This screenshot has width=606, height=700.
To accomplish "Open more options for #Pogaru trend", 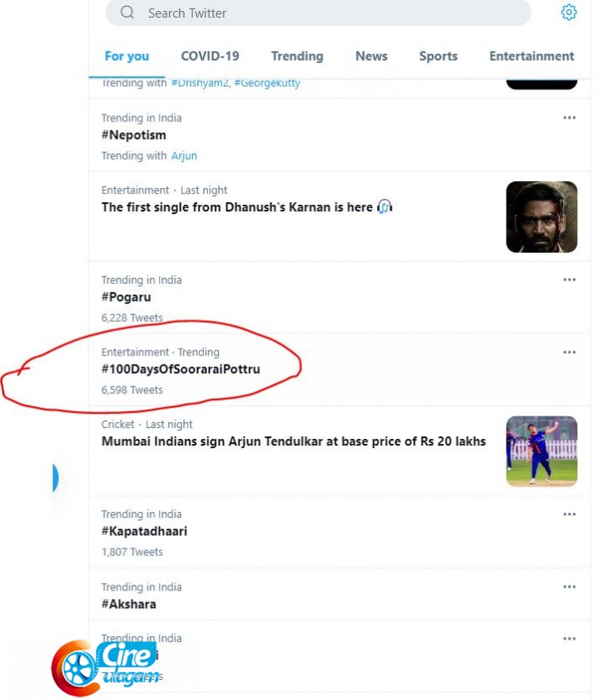I will click(x=570, y=280).
